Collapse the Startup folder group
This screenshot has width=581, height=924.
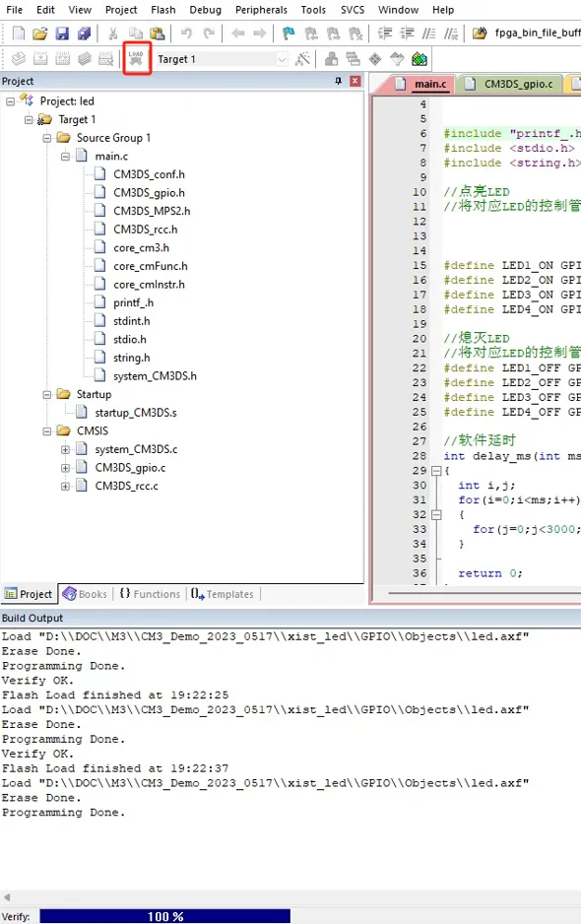click(46, 395)
